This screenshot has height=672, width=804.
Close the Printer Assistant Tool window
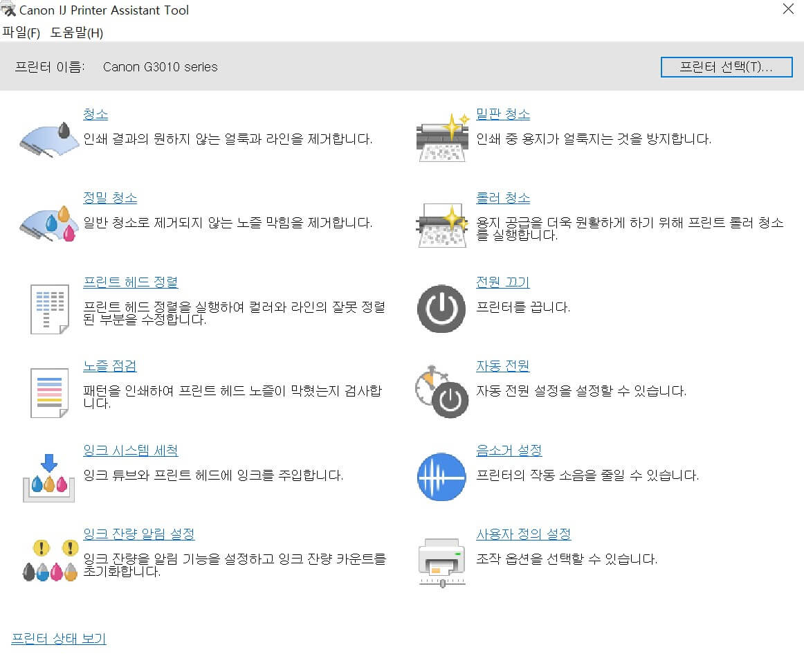tap(788, 9)
